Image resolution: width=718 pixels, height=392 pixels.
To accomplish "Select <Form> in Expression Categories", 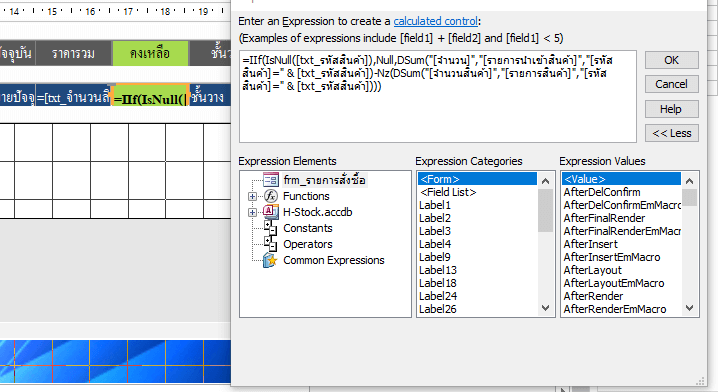I will (x=477, y=179).
